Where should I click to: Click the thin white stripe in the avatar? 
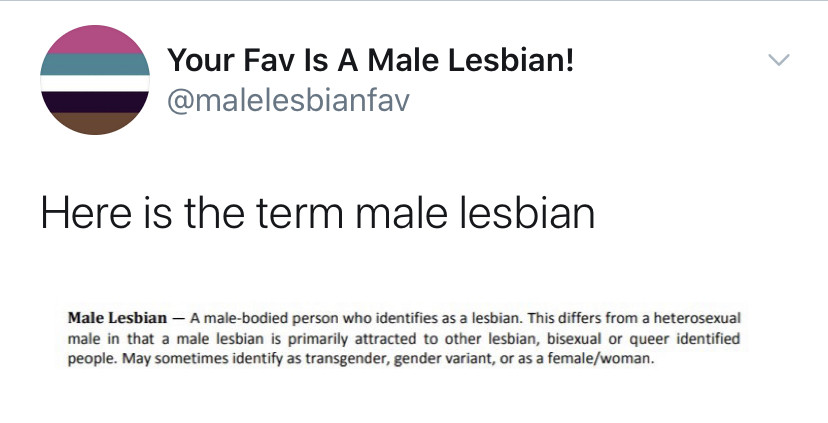[95, 82]
